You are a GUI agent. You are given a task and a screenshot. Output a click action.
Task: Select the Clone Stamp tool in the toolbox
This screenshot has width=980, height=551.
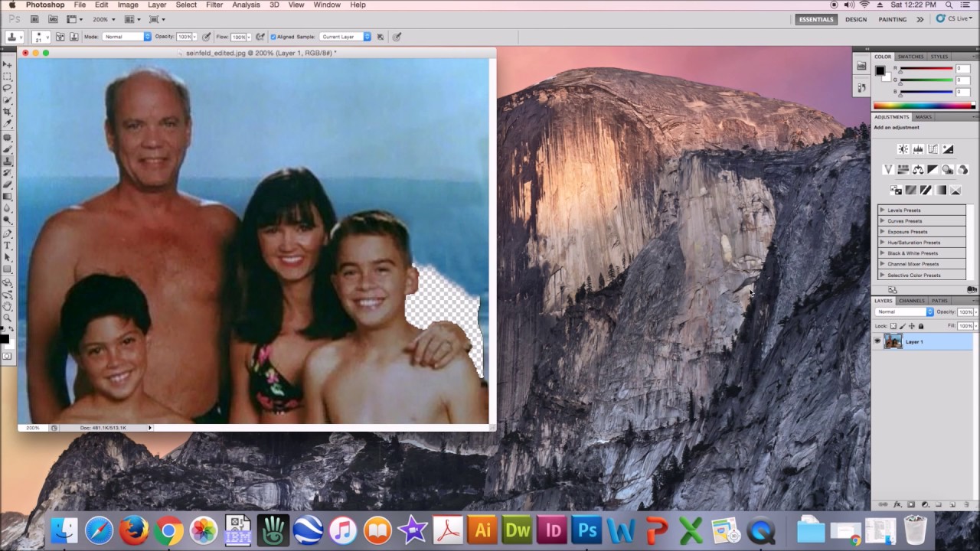click(x=8, y=161)
